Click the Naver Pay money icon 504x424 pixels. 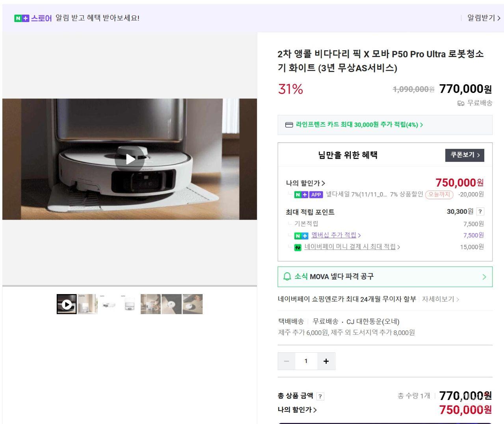pos(298,247)
